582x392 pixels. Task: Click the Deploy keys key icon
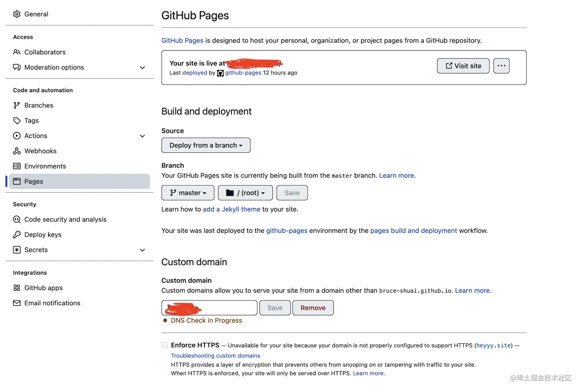(17, 235)
